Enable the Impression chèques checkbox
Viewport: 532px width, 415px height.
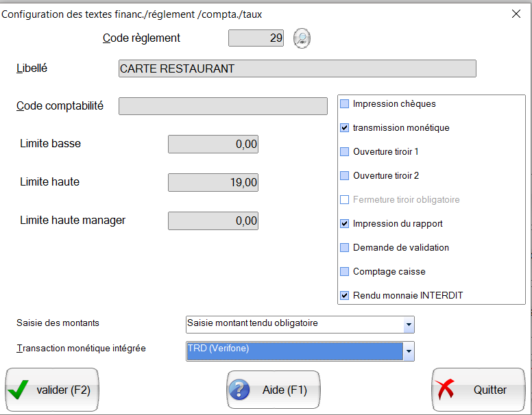coord(345,104)
